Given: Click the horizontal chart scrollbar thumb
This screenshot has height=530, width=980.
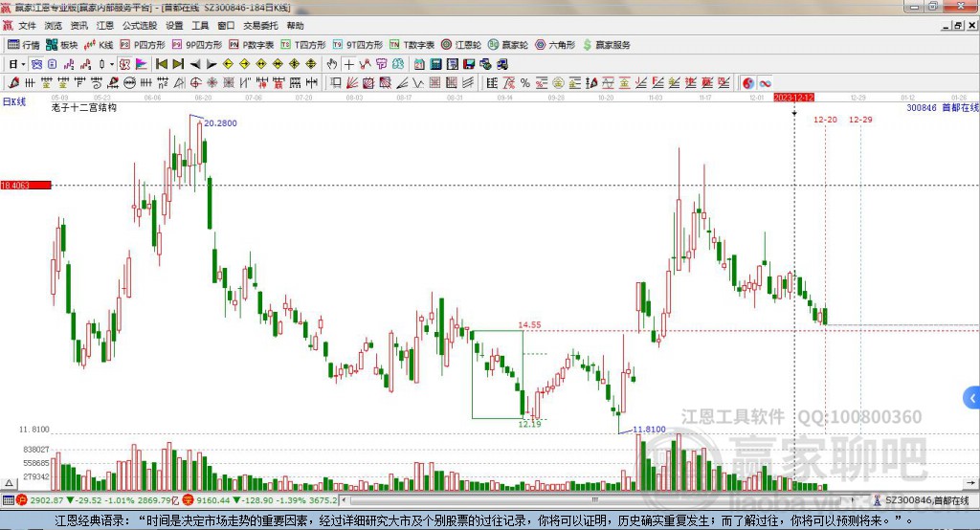Looking at the screenshot, I should click(595, 500).
